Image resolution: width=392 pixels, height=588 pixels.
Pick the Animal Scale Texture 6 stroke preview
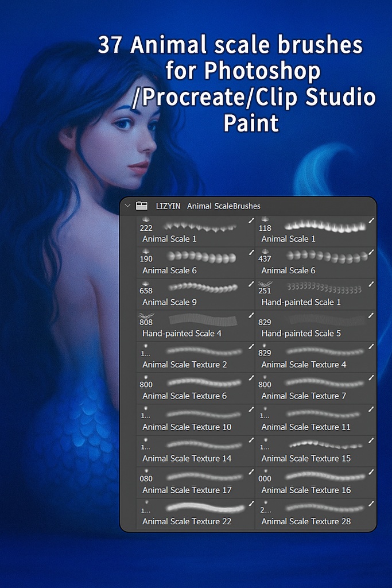pos(205,382)
